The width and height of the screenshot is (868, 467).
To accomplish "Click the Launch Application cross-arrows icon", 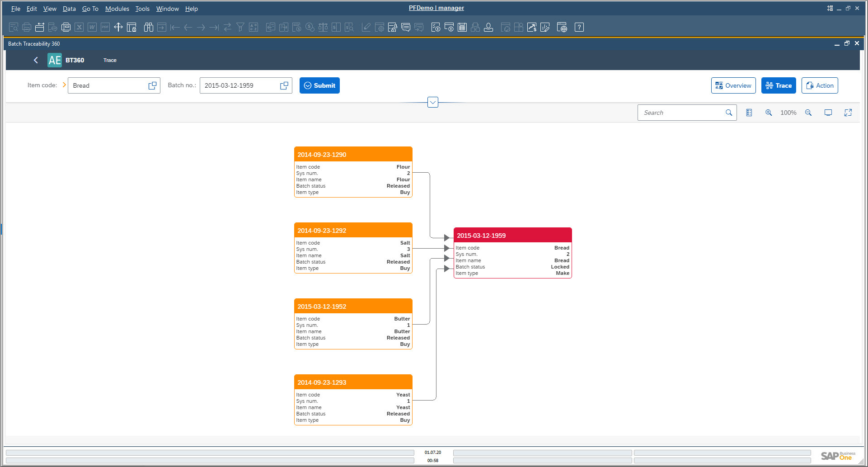I will coord(118,27).
